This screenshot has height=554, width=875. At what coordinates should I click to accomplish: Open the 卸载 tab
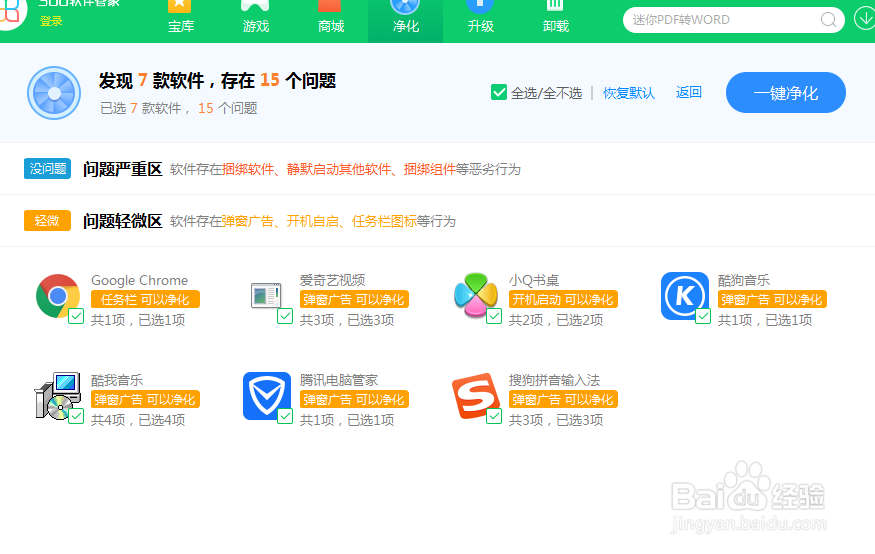(555, 18)
